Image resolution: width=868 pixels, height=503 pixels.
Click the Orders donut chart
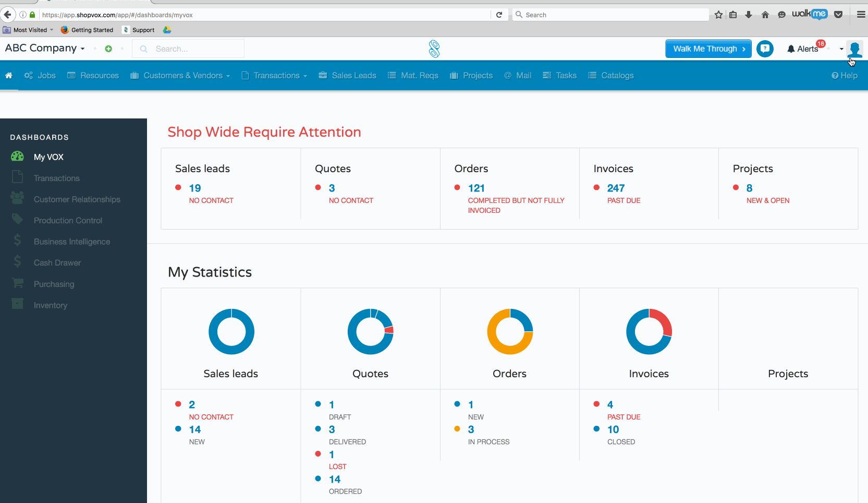tap(510, 332)
